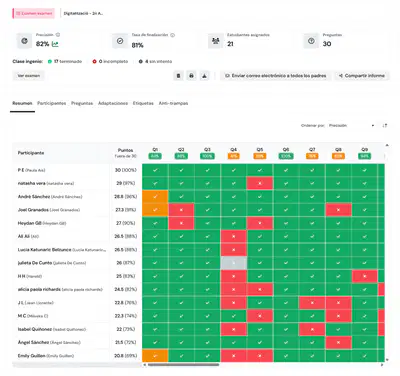The height and width of the screenshot is (376, 400).
Task: Click the download report icon
Action: pyautogui.click(x=204, y=76)
